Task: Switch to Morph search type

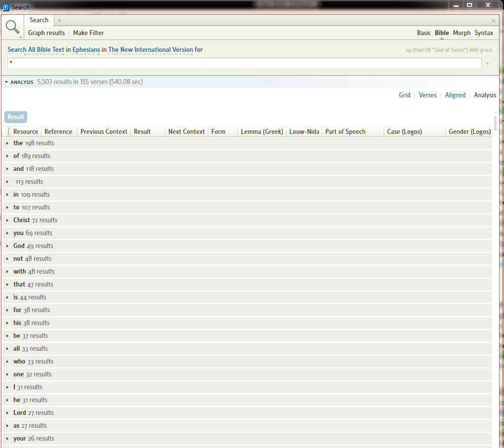Action: pos(462,33)
